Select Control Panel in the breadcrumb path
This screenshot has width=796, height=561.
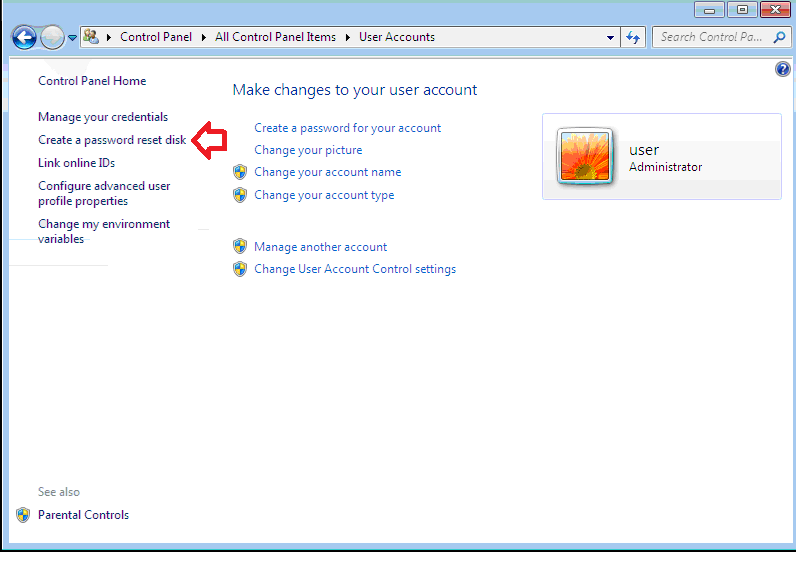point(158,37)
